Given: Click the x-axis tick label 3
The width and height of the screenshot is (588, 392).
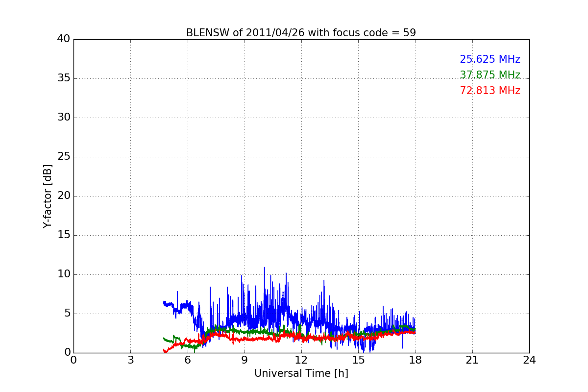Looking at the screenshot, I should pos(130,360).
